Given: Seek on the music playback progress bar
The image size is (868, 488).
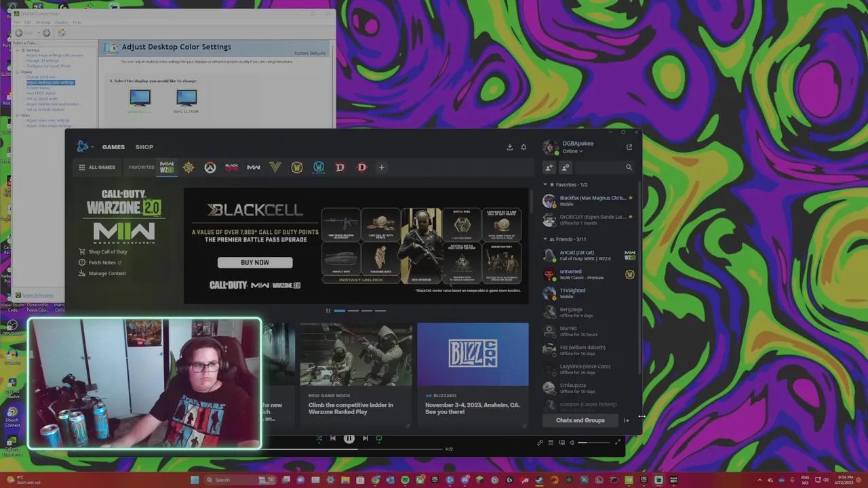Looking at the screenshot, I should 352,449.
